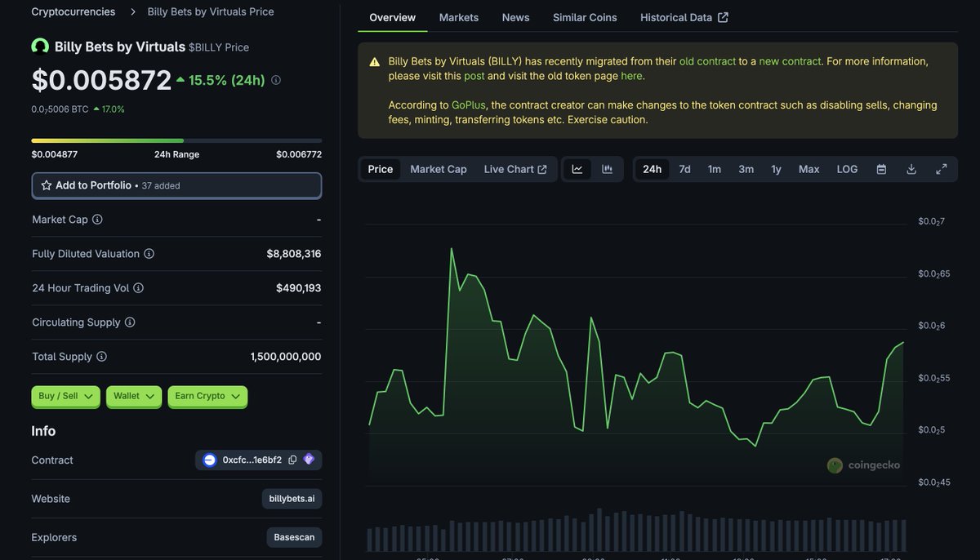Screen dimensions: 980x560
Task: Click the volume bars under chart
Action: (636, 531)
